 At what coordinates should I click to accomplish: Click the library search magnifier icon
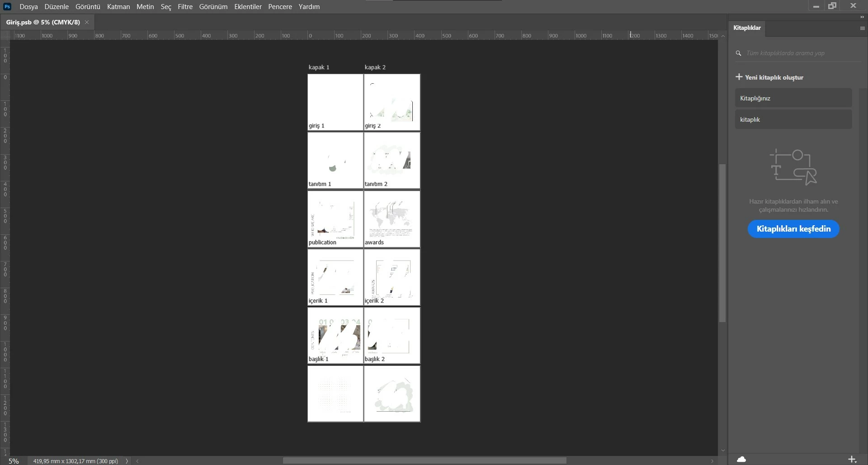pyautogui.click(x=738, y=53)
